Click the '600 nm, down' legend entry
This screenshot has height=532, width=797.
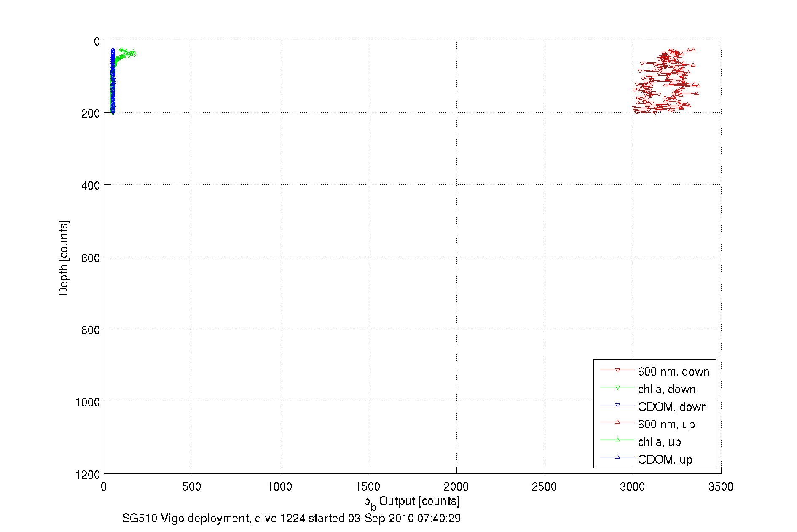point(655,371)
